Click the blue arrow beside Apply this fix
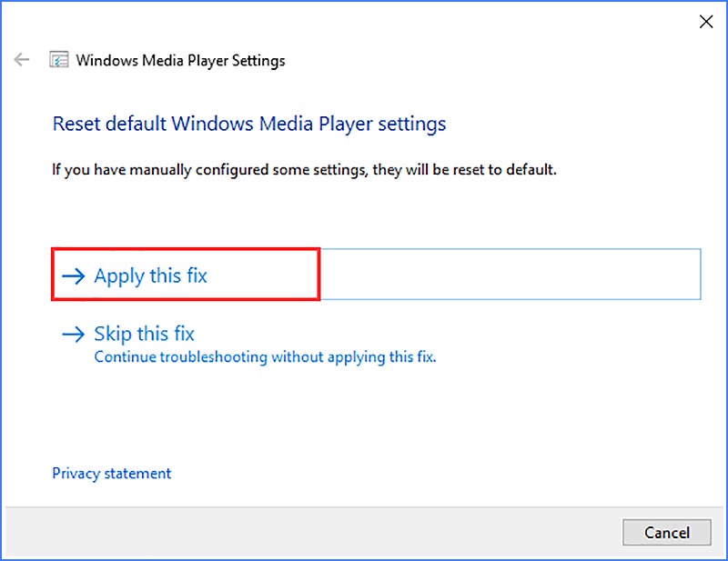 click(x=74, y=275)
